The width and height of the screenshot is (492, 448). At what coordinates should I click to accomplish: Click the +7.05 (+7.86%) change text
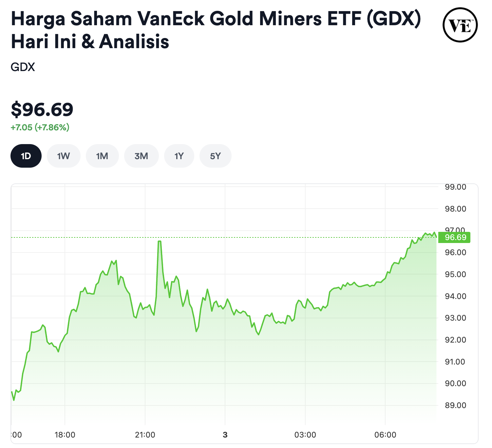click(40, 127)
